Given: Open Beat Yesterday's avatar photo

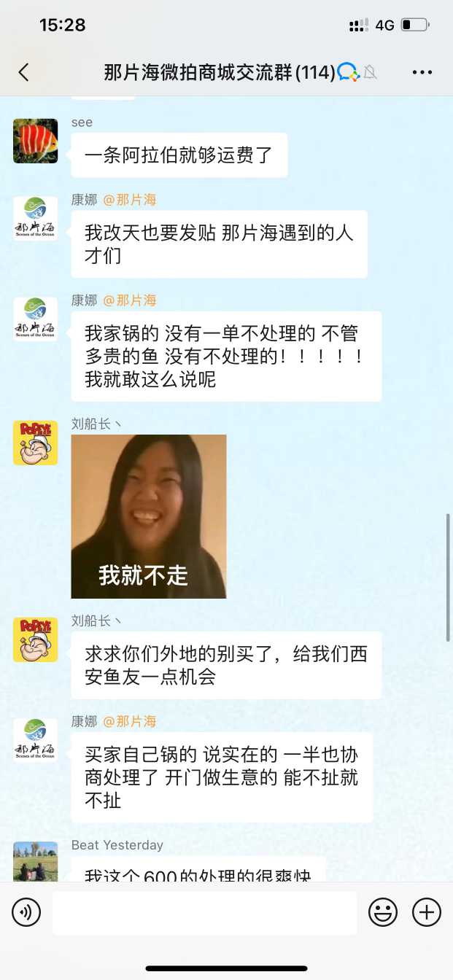Looking at the screenshot, I should (35, 860).
